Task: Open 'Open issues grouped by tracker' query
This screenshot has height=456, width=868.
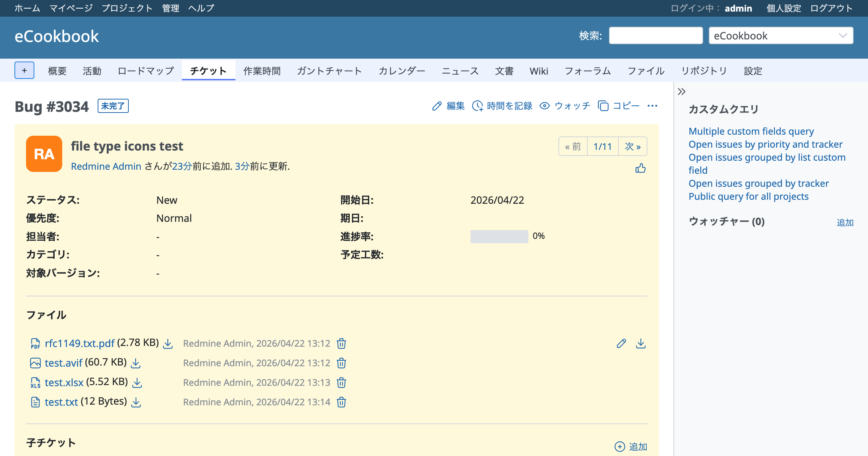Action: point(758,183)
